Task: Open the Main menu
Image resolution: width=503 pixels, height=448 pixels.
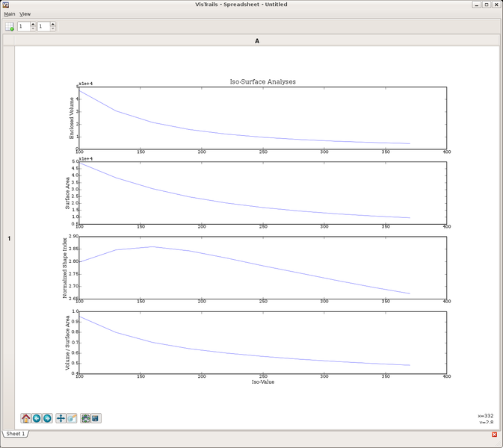Action: (x=10, y=14)
